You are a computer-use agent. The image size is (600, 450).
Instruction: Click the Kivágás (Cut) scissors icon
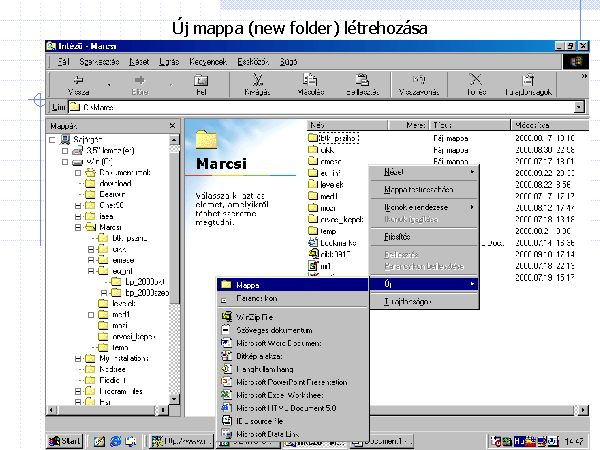(259, 84)
